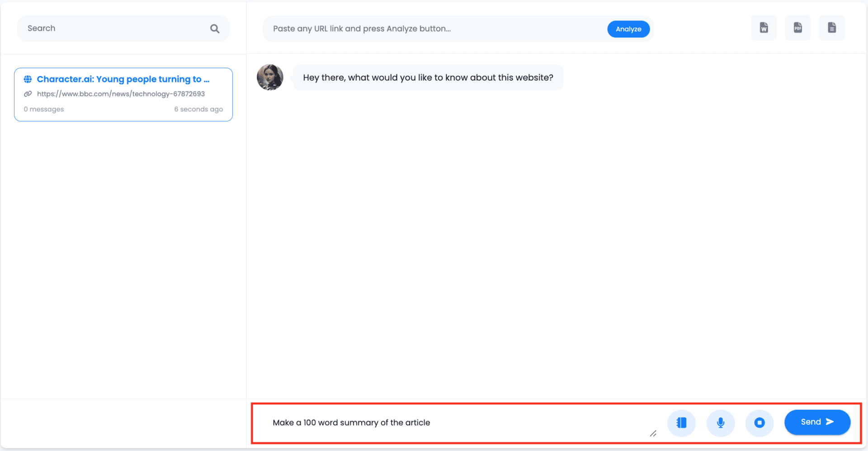Image resolution: width=868 pixels, height=451 pixels.
Task: Click the globe icon on chat card
Action: [x=28, y=79]
